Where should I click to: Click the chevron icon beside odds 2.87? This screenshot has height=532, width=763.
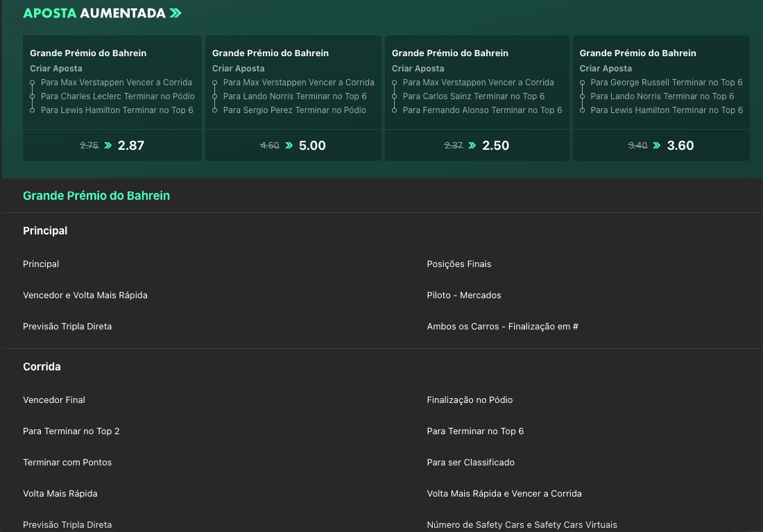click(108, 145)
